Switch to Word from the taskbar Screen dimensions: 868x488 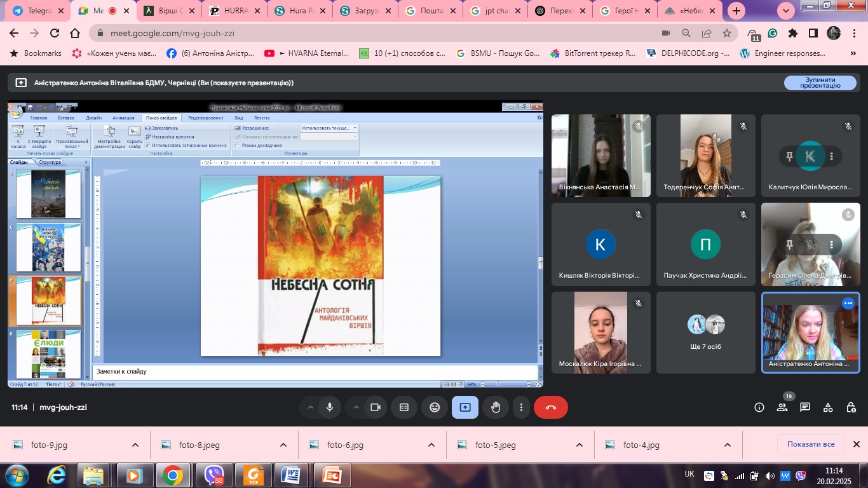point(292,475)
